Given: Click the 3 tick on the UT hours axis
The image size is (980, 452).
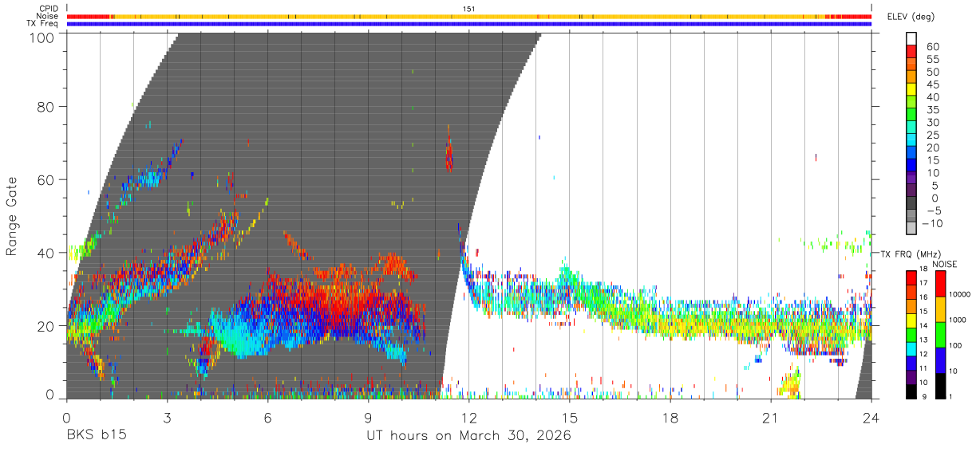Looking at the screenshot, I should [x=167, y=419].
